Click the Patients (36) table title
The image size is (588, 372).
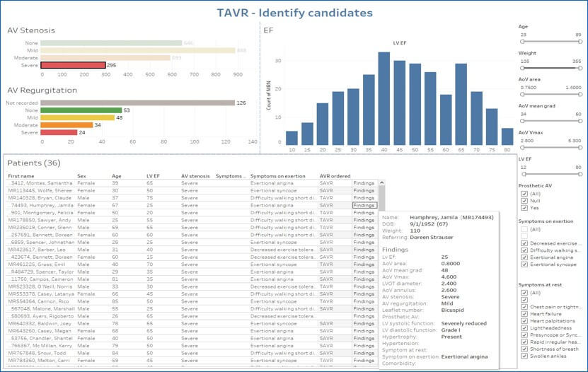tap(34, 163)
